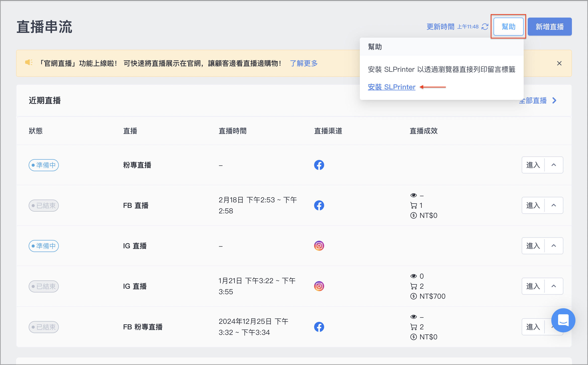Enter the FB 直播 stream
This screenshot has height=365, width=588.
[533, 205]
